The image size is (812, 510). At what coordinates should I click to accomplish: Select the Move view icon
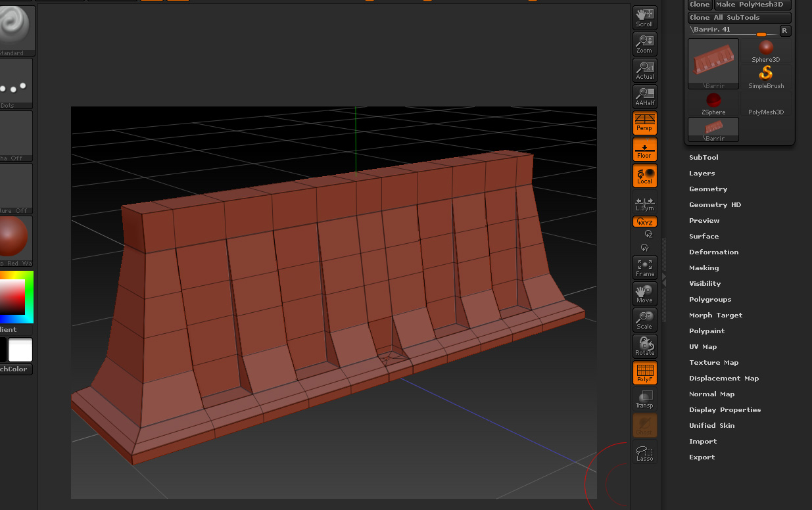644,294
